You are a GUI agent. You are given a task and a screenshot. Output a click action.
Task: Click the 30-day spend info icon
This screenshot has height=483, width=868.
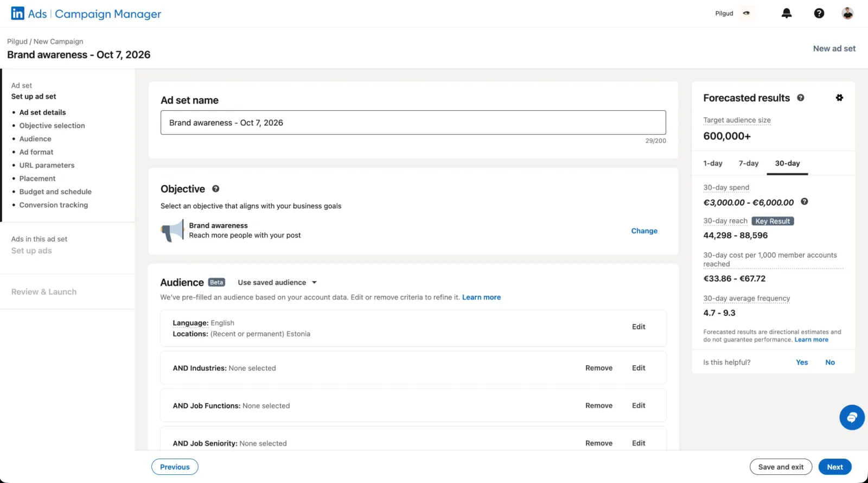click(x=805, y=201)
